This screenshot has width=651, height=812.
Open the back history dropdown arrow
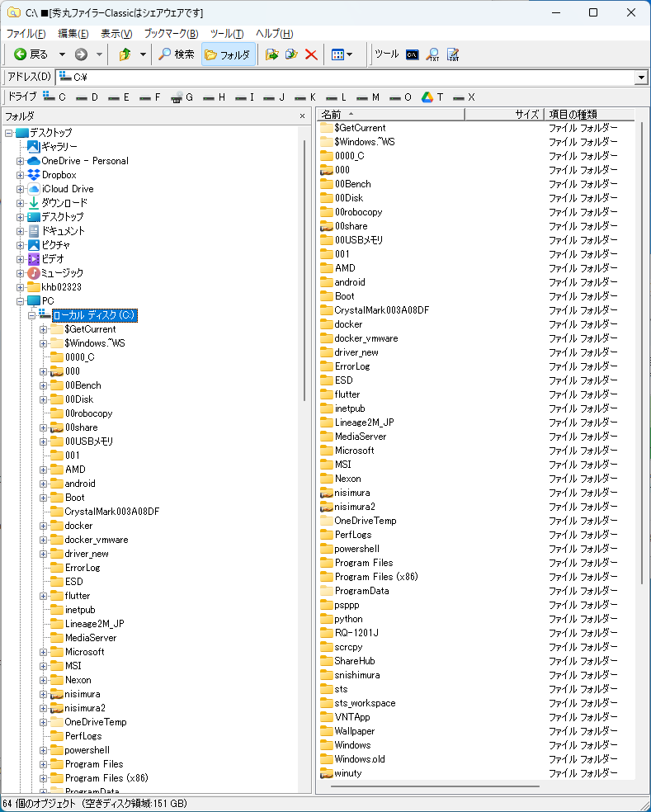point(62,54)
